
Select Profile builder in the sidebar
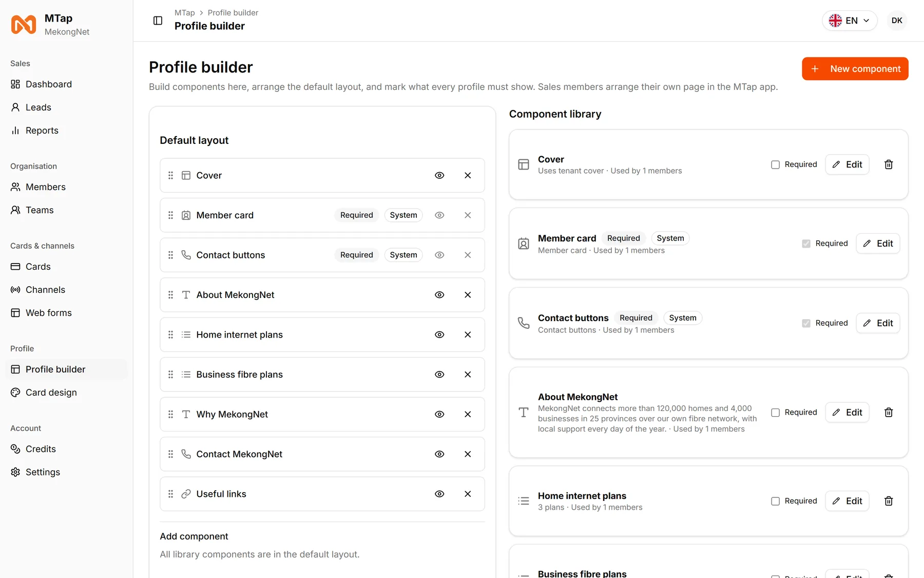[x=66, y=369]
